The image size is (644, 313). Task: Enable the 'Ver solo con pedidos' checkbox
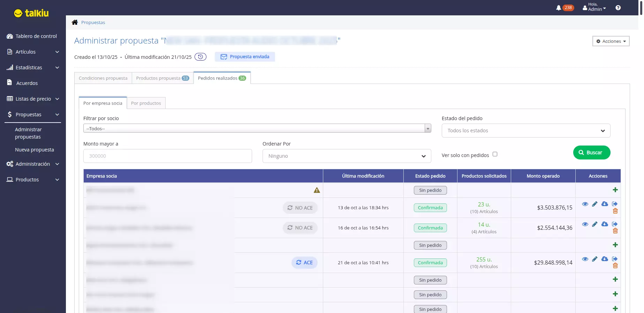495,154
